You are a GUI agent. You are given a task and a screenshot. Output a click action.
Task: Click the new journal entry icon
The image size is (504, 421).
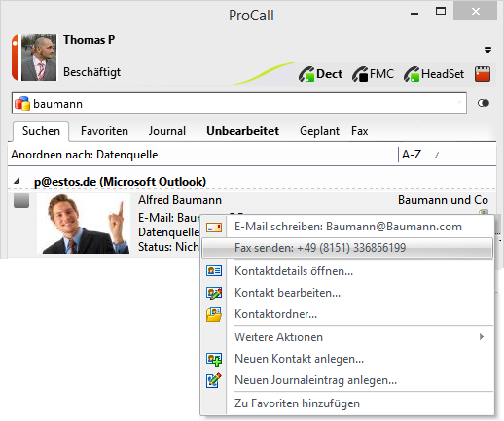pyautogui.click(x=214, y=380)
